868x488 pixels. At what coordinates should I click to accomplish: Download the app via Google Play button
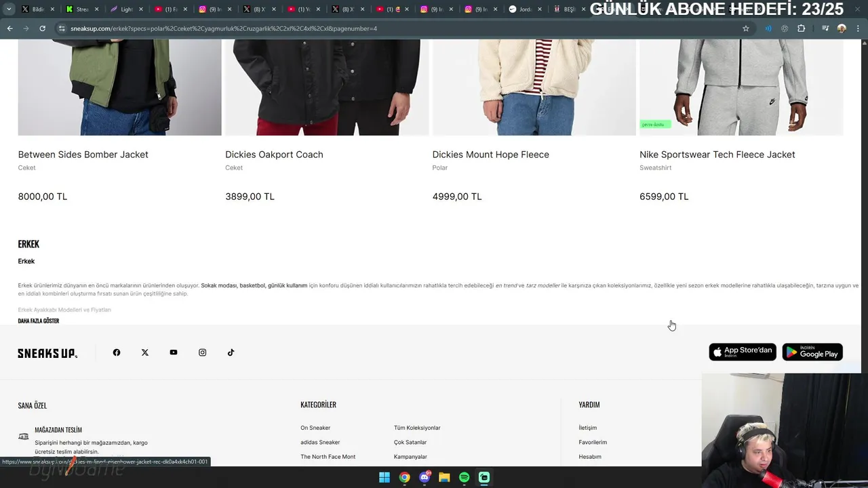812,352
